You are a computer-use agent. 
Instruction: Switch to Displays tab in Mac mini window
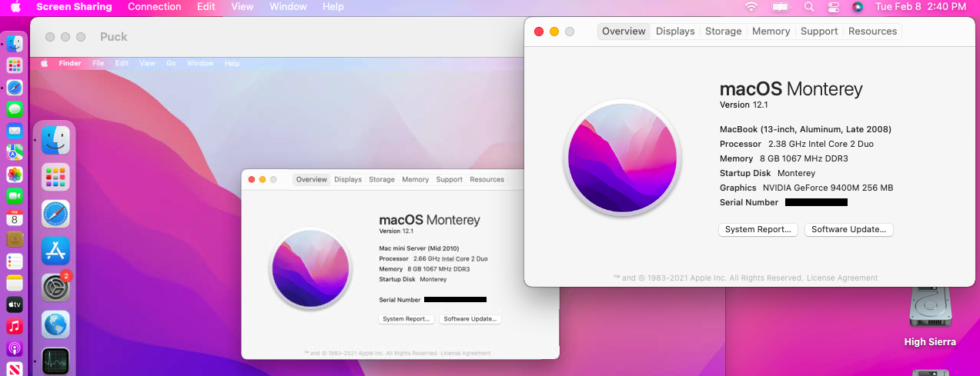click(x=348, y=179)
